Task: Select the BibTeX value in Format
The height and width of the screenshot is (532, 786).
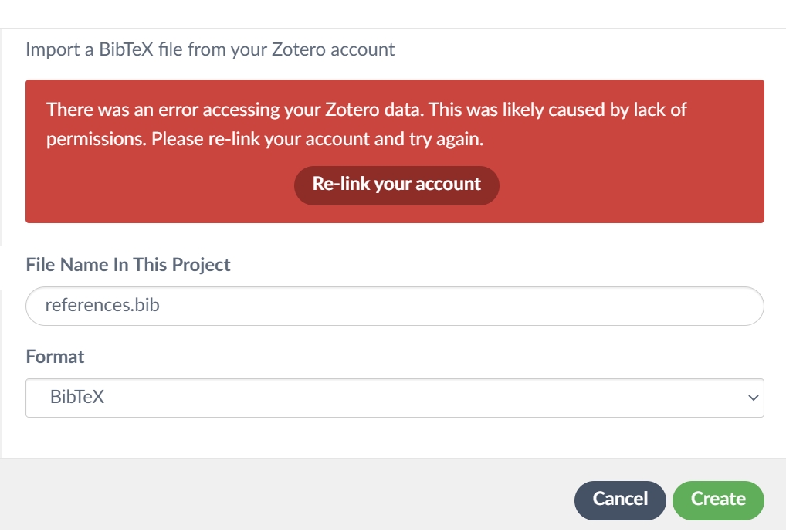Action: pyautogui.click(x=77, y=398)
